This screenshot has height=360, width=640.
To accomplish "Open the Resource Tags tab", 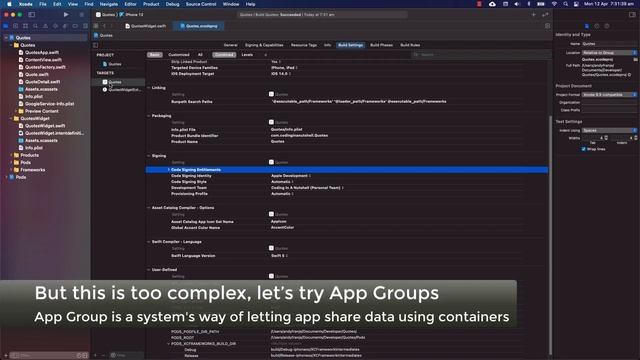I will (304, 45).
